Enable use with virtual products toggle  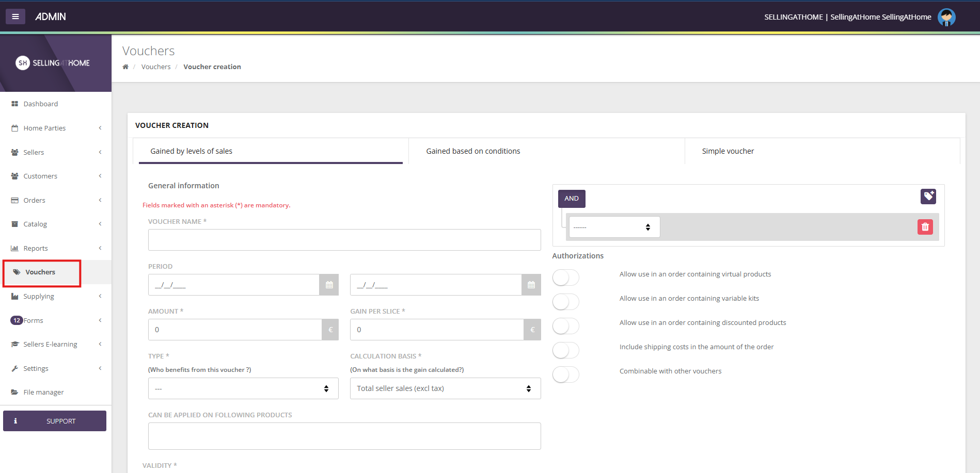pos(565,278)
